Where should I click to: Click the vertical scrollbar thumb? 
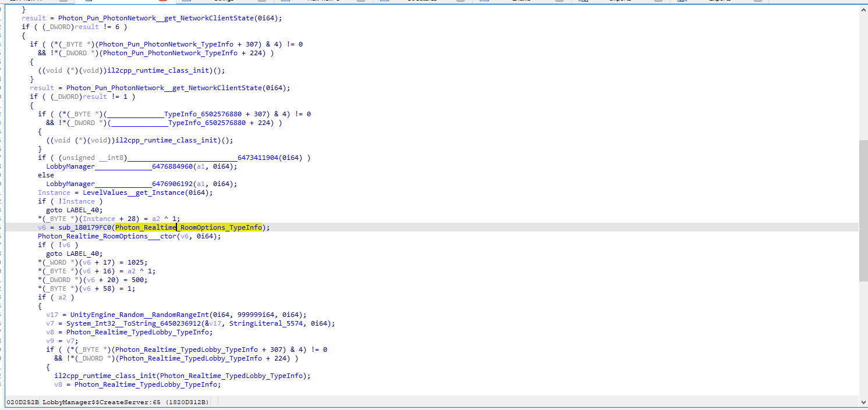(863, 211)
